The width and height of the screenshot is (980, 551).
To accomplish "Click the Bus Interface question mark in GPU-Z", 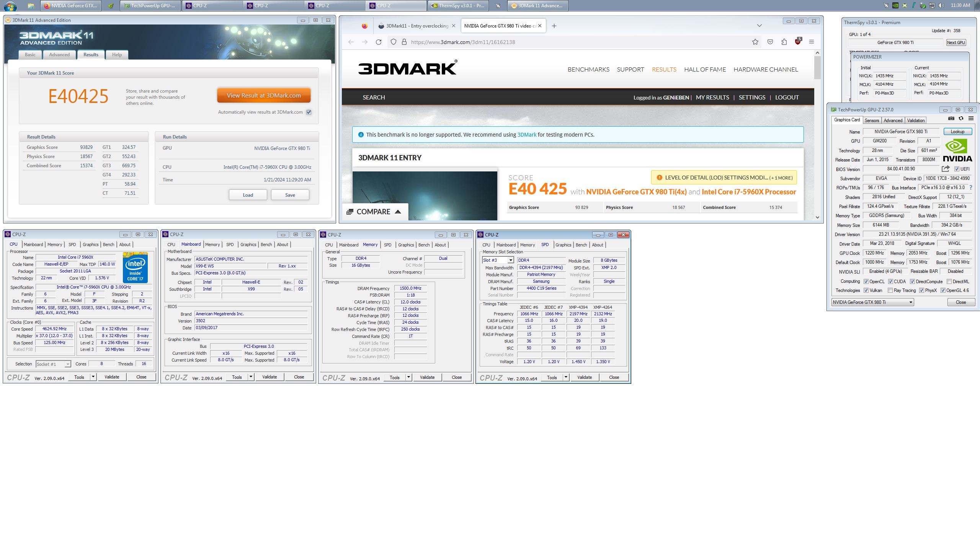I will tap(971, 187).
